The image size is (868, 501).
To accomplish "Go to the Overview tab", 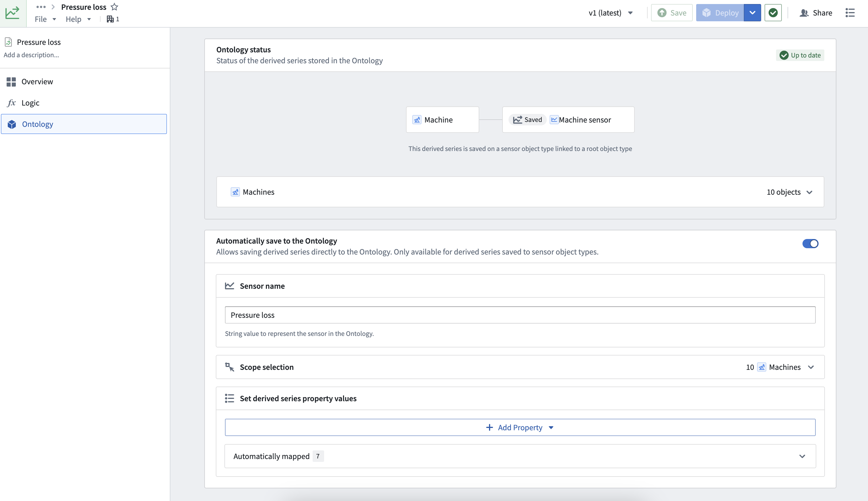I will [84, 82].
